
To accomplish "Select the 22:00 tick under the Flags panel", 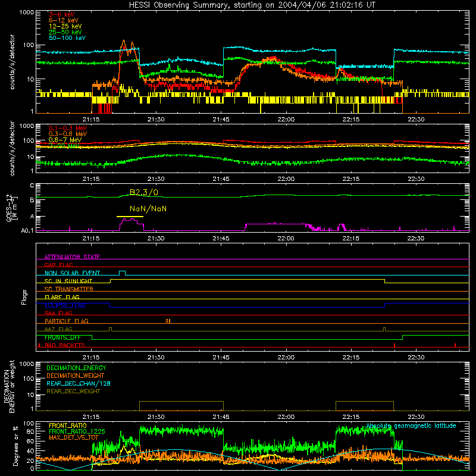I will [286, 358].
